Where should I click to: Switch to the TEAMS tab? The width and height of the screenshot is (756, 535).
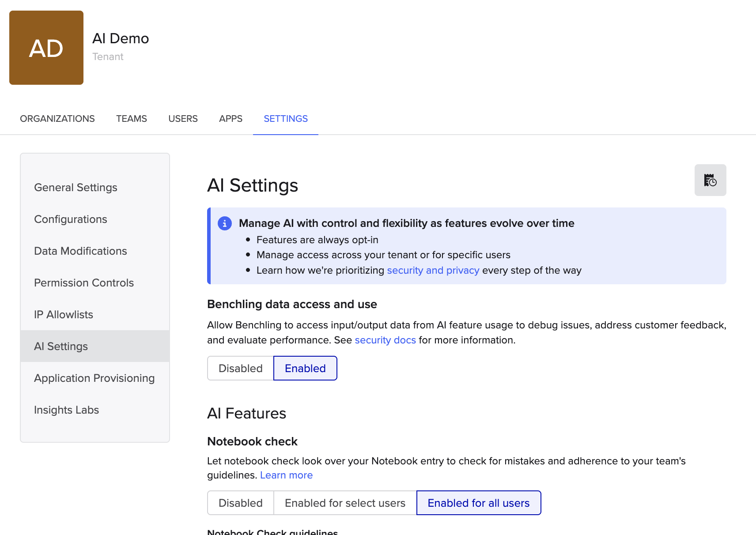click(131, 118)
